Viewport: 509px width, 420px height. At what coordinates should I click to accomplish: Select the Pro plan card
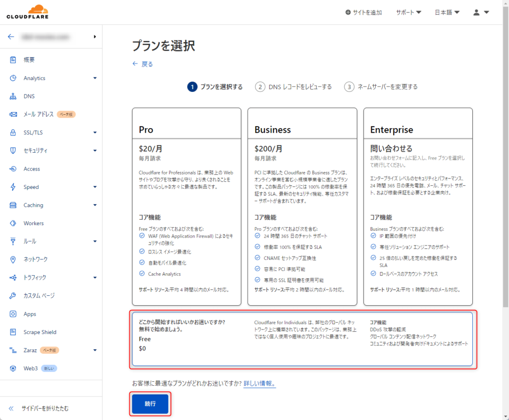(x=187, y=206)
